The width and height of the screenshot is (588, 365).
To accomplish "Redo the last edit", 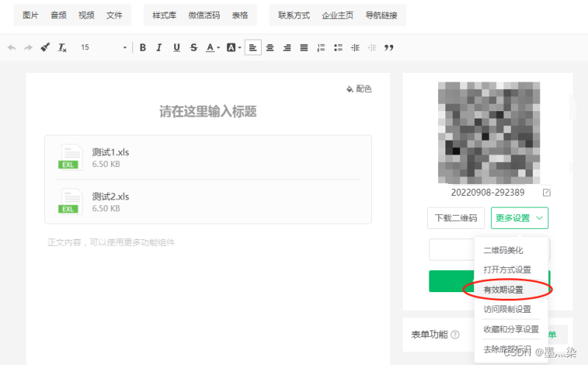I will (28, 48).
